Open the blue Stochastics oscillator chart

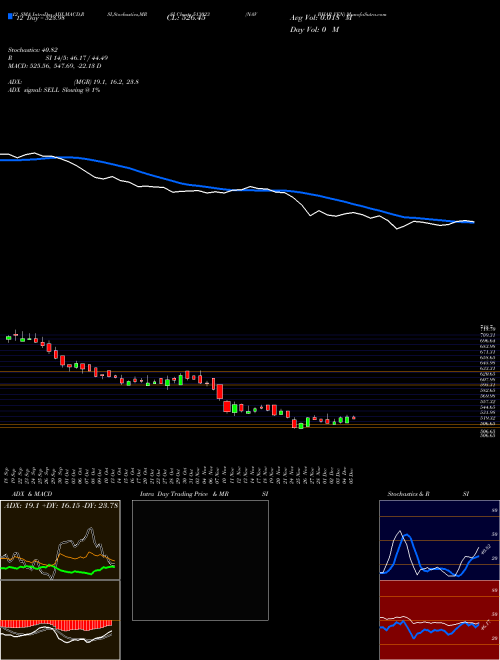[x=439, y=540]
